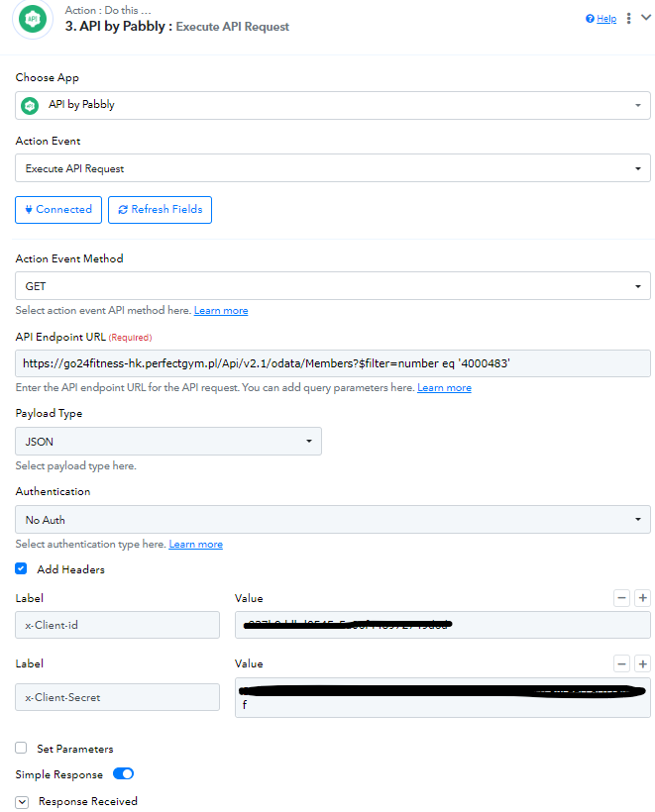The height and width of the screenshot is (812, 655).
Task: Click the Connected button
Action: [x=58, y=210]
